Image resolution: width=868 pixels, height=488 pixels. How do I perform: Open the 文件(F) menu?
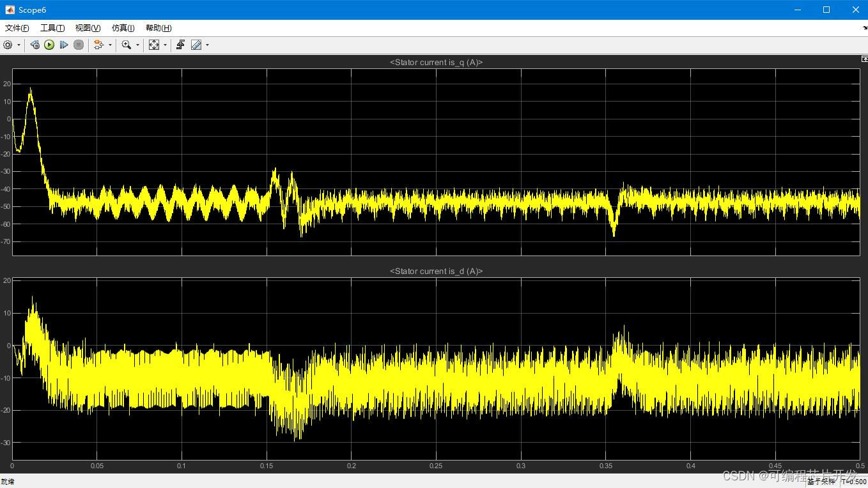click(17, 28)
